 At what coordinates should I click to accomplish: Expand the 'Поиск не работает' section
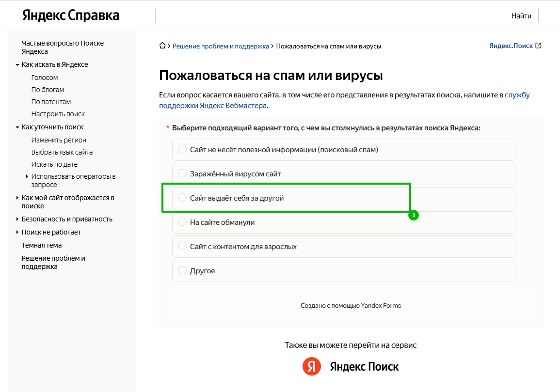(17, 232)
